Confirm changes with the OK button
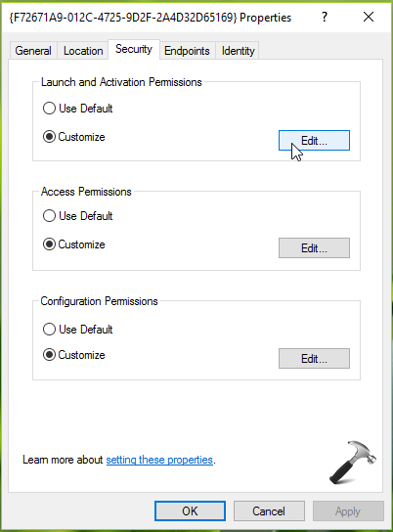The image size is (393, 532). tap(190, 510)
